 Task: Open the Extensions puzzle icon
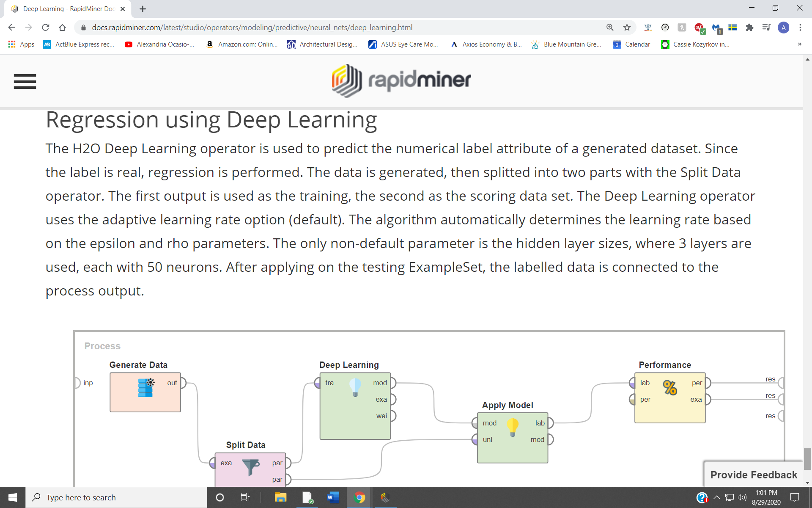(749, 28)
